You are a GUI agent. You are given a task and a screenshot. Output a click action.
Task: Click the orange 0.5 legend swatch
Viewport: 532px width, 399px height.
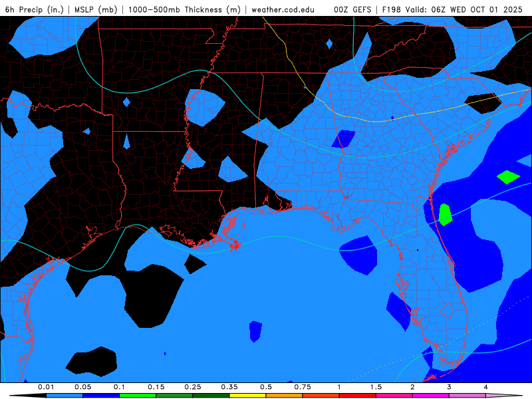tap(285, 396)
